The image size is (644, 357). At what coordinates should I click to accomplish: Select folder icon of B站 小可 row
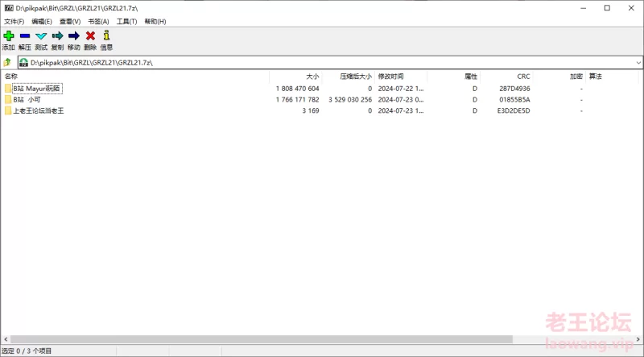coord(8,100)
